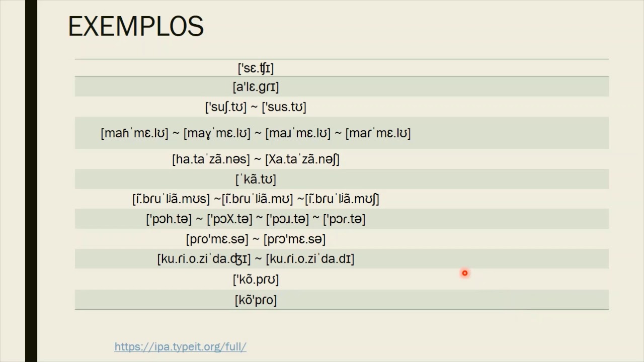Select the [mah'mɛ.lʊ] transcription
Screen dimensions: 644x362
[x=134, y=133]
